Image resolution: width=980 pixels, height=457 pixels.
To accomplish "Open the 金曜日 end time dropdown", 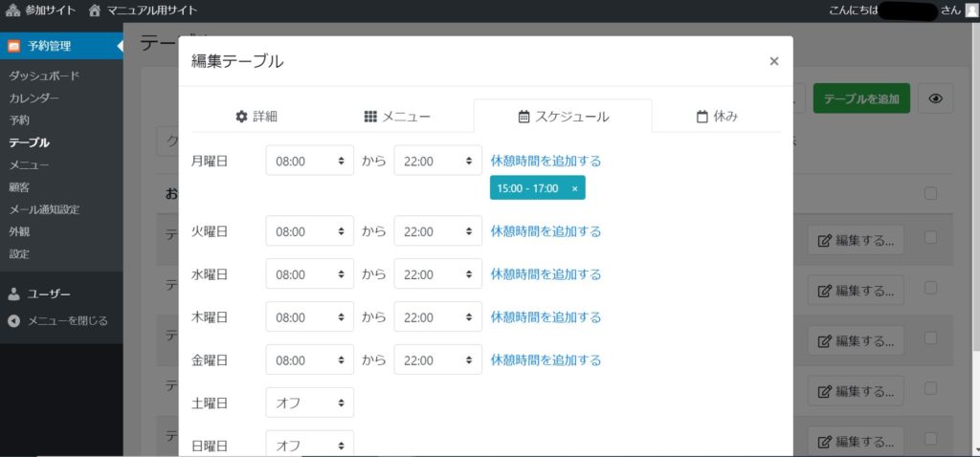I will click(x=437, y=360).
